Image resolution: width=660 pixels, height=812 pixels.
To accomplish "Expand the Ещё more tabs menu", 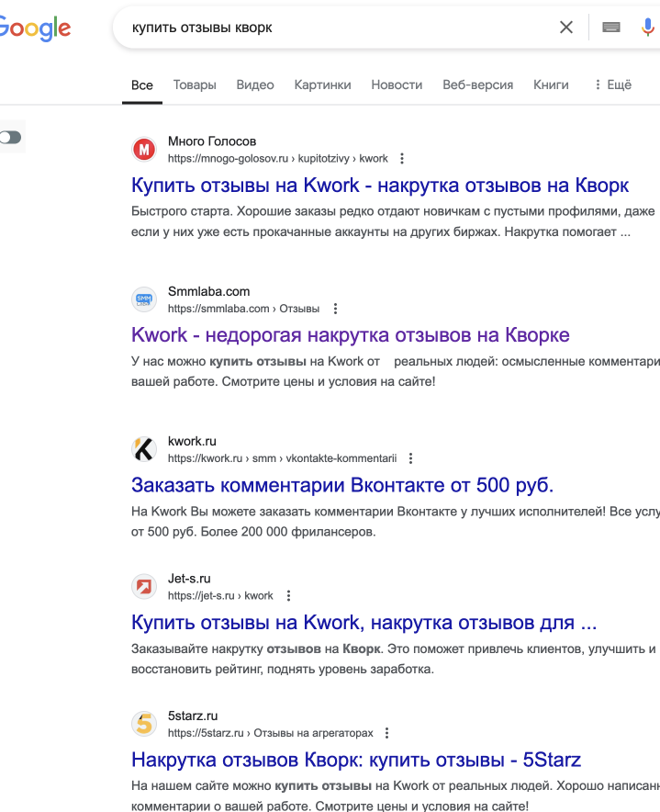I will tap(613, 85).
